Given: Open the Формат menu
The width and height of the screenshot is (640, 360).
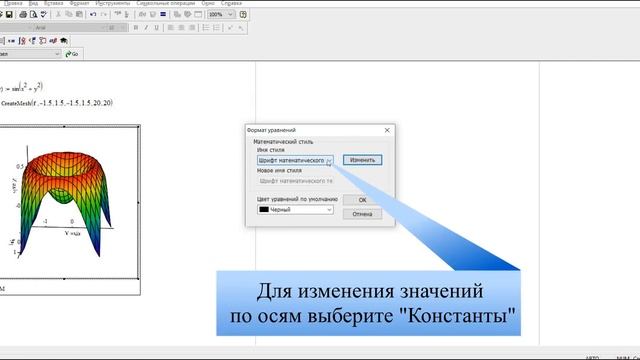Looking at the screenshot, I should [x=79, y=3].
